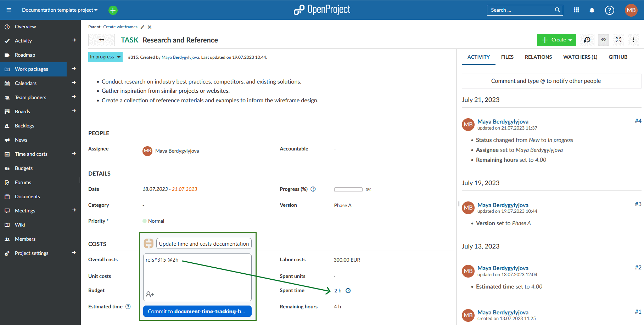Open the activity history icon button
The image size is (644, 325).
[587, 40]
